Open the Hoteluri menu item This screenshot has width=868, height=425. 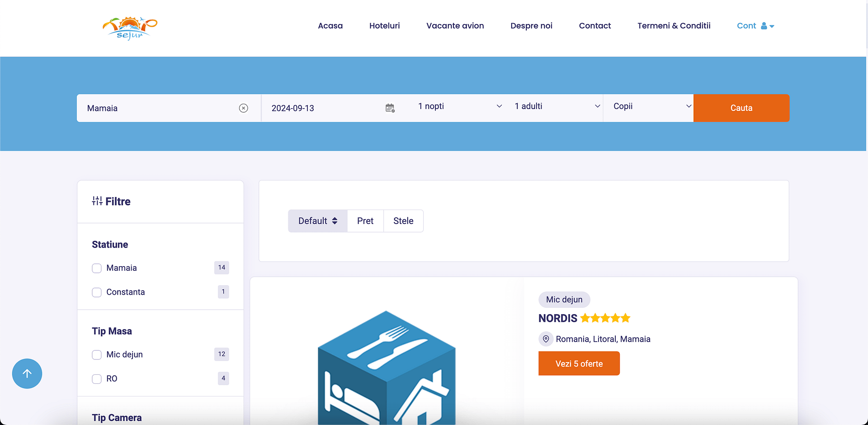coord(384,26)
